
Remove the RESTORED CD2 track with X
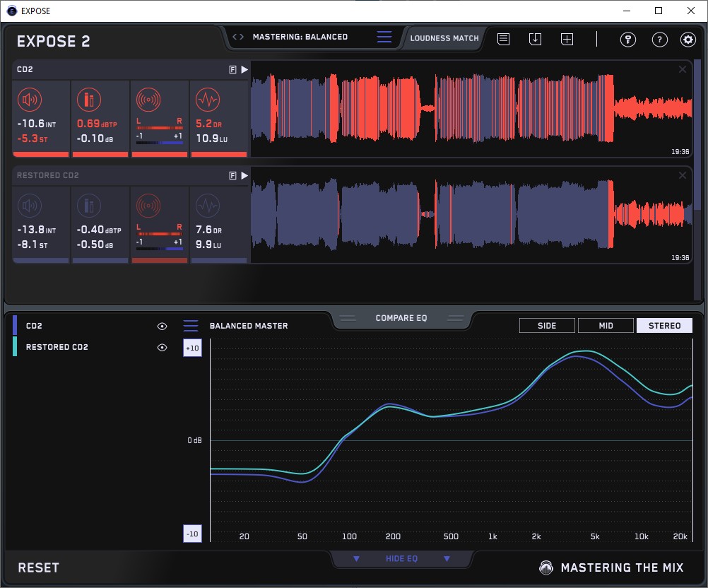click(683, 175)
